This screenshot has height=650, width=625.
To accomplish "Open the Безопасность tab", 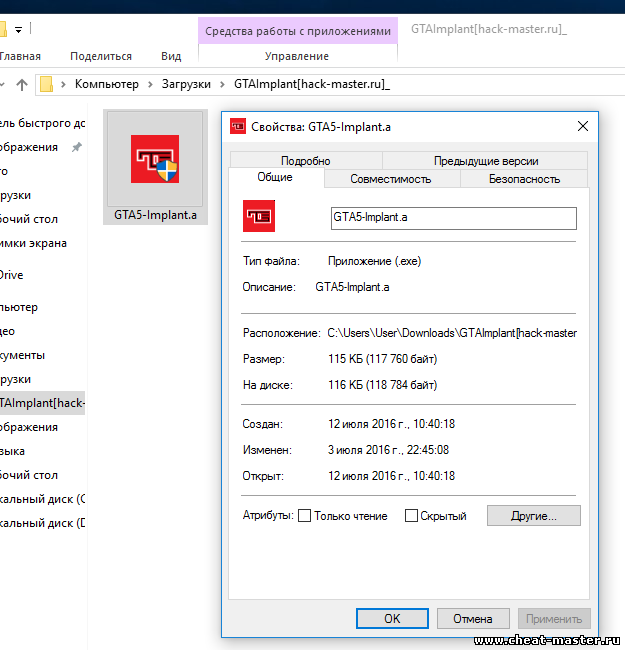I will coord(524,179).
